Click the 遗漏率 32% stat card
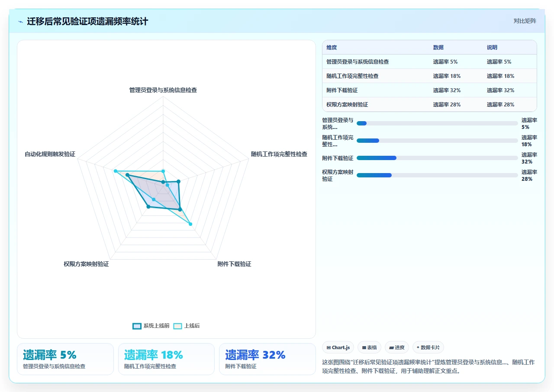Viewport: 554px width, 392px height. coord(267,359)
